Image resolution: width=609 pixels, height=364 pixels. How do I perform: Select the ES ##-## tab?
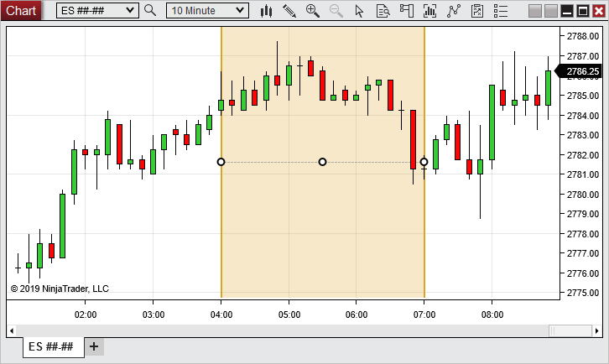52,346
